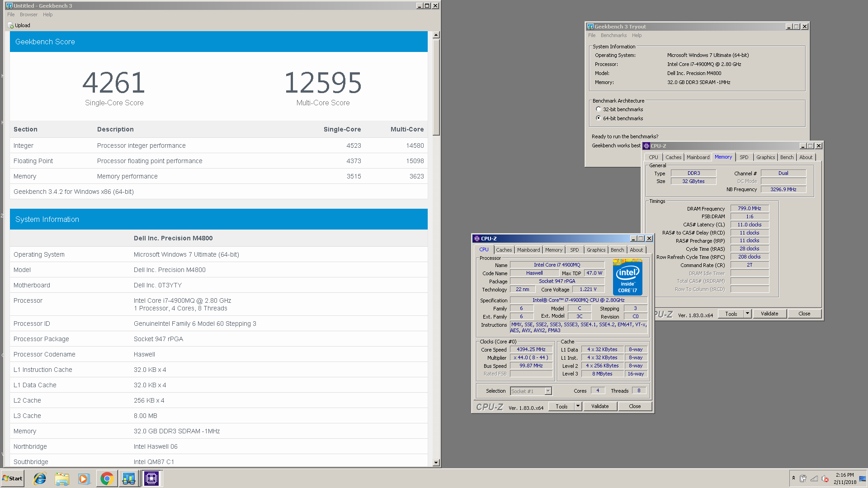Click the Multi-Core Score 12595
This screenshot has width=868, height=488.
[323, 83]
